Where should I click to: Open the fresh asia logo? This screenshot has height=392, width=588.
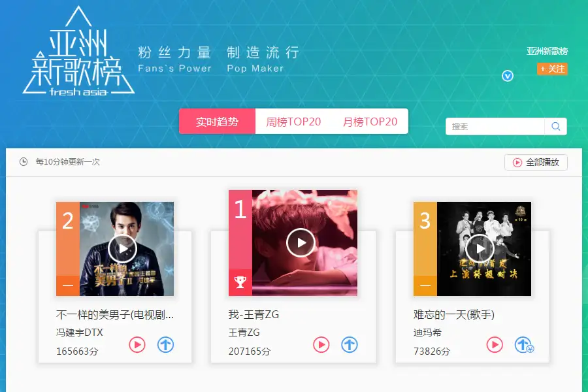[x=78, y=51]
